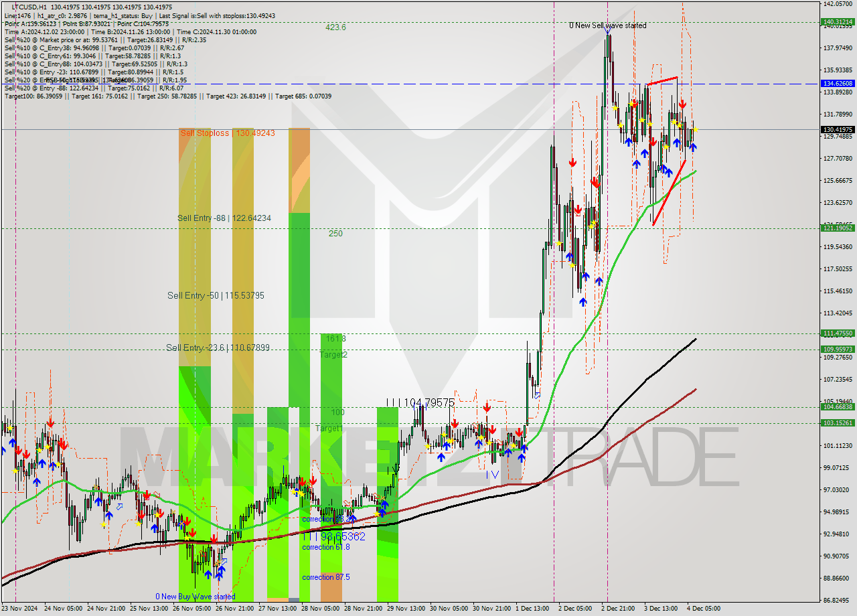
Task: Select the 'I I I 104.79575' price annotation
Action: (x=420, y=403)
